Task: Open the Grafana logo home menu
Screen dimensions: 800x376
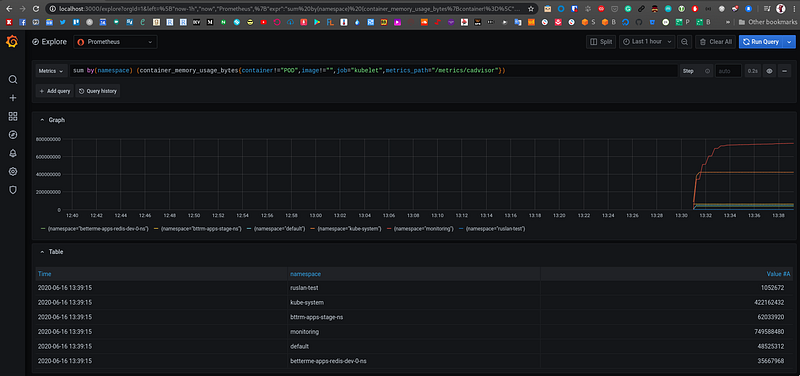Action: pyautogui.click(x=12, y=41)
